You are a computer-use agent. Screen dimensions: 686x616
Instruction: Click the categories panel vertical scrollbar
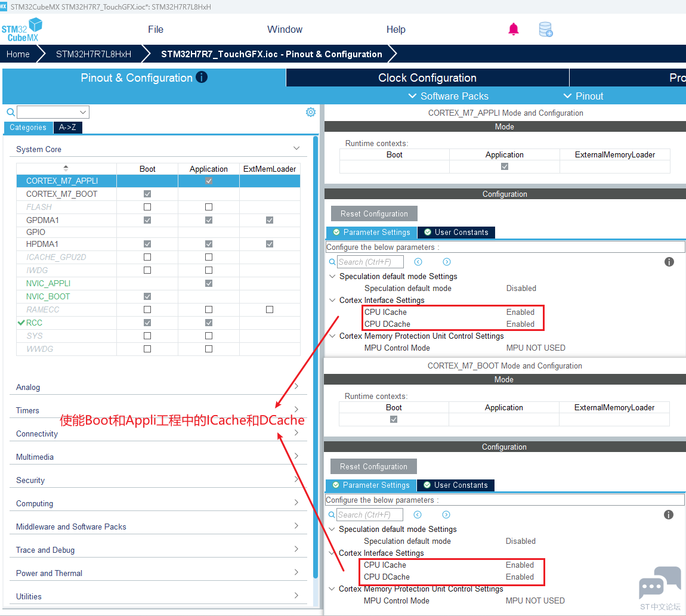(x=316, y=357)
